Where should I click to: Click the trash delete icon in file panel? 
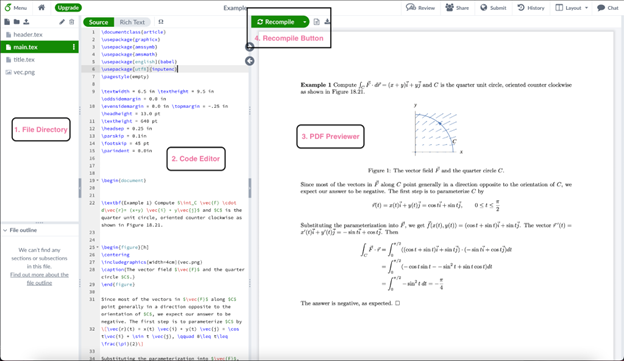pyautogui.click(x=72, y=22)
